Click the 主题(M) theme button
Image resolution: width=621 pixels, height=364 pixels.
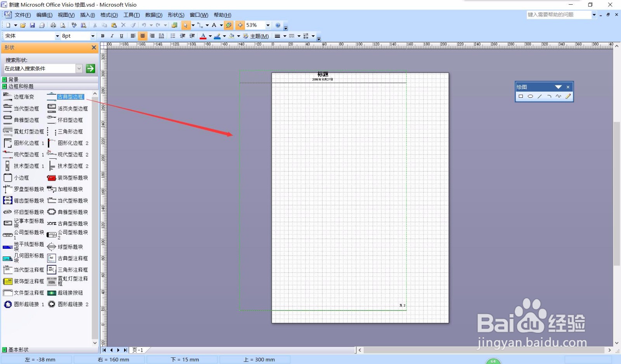click(256, 36)
